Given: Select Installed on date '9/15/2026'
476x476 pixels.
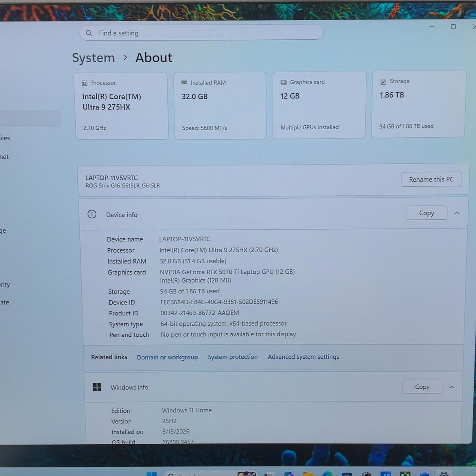Looking at the screenshot, I should point(176,432).
